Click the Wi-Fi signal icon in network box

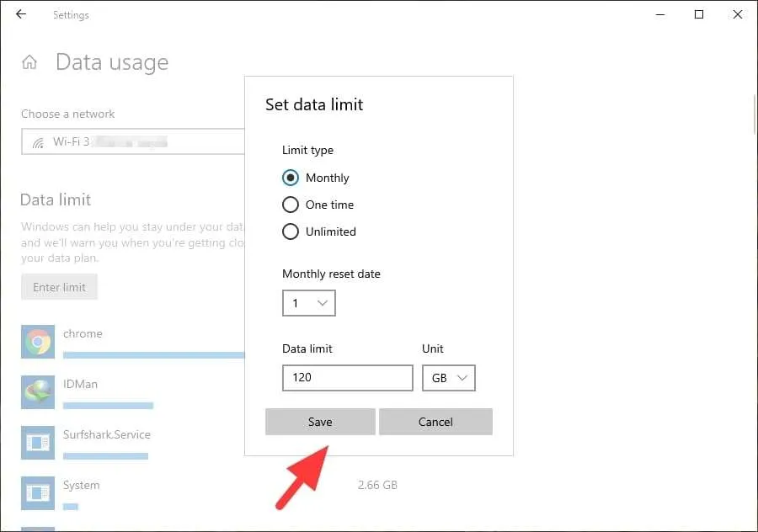(x=38, y=142)
